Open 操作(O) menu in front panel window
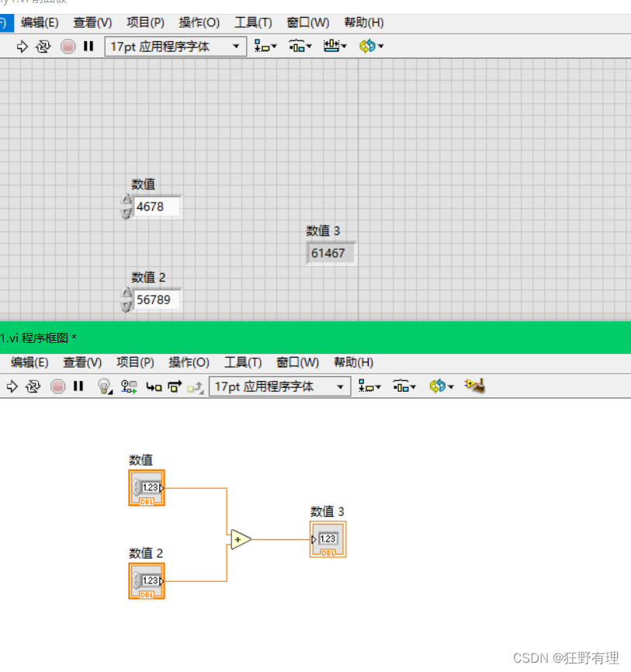The height and width of the screenshot is (672, 631). (199, 23)
